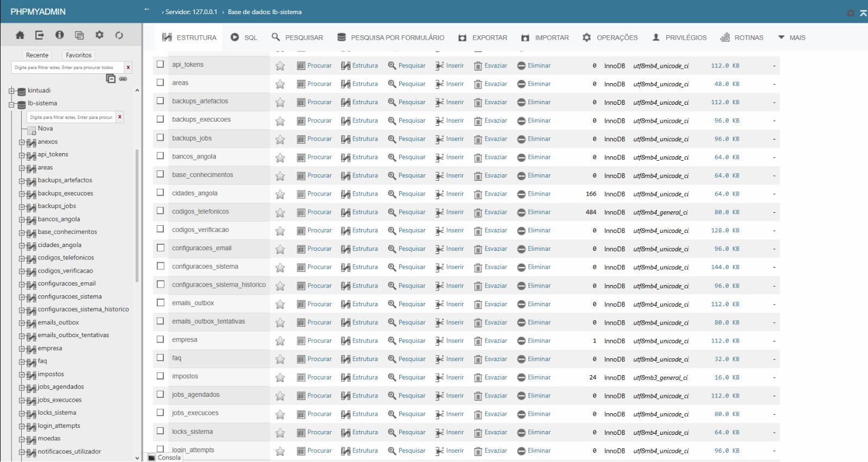The height and width of the screenshot is (462, 868).
Task: Open the Operações tab
Action: coord(610,37)
